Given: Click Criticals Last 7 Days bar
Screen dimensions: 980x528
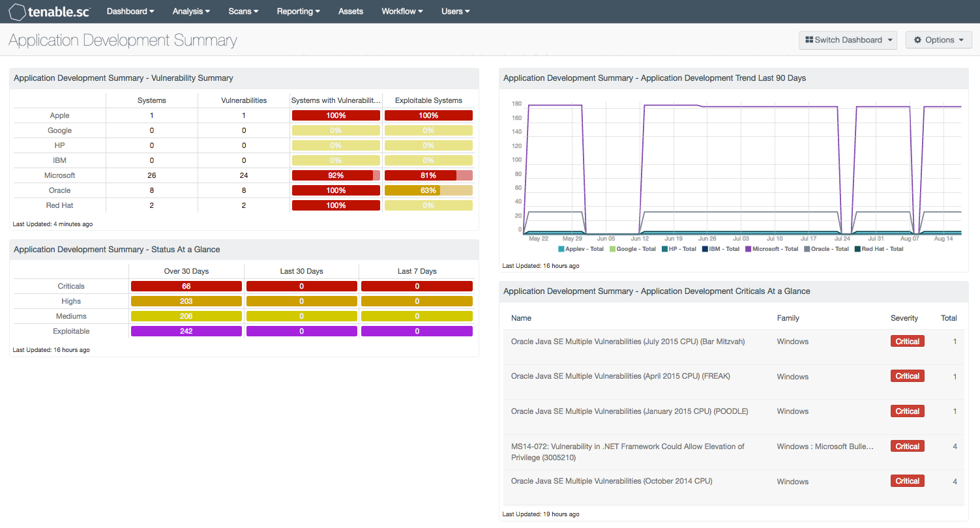Looking at the screenshot, I should [417, 286].
